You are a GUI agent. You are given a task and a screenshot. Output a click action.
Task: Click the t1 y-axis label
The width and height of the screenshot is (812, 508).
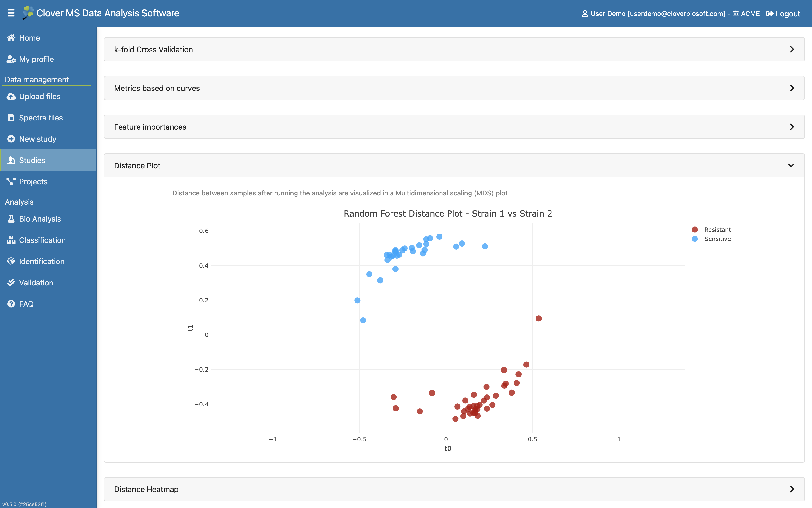[190, 328]
